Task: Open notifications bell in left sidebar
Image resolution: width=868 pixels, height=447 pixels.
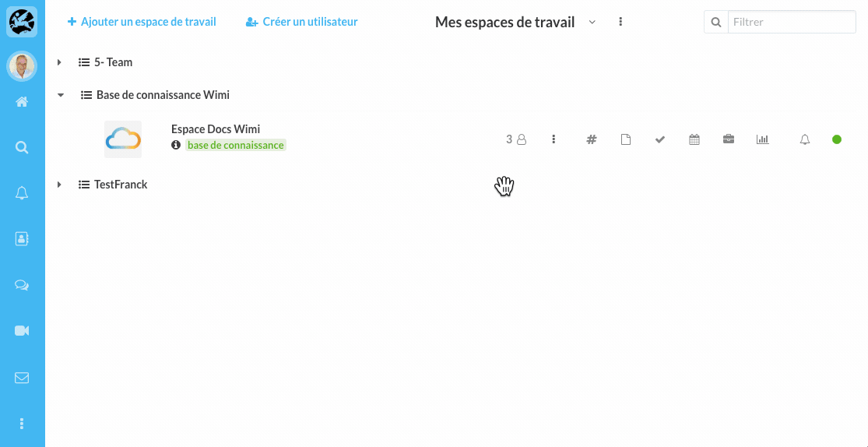Action: (x=22, y=193)
